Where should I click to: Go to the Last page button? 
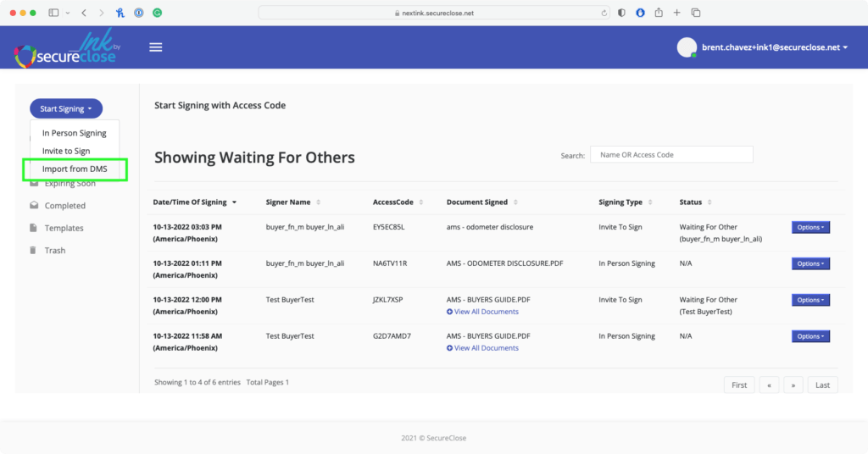[822, 385]
